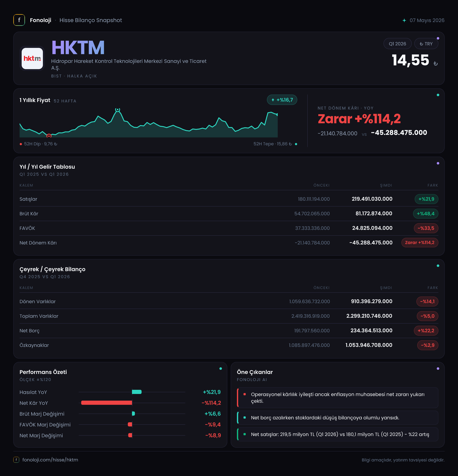
Task: Click the red Zarar +%114,2 headline
Action: (x=359, y=119)
